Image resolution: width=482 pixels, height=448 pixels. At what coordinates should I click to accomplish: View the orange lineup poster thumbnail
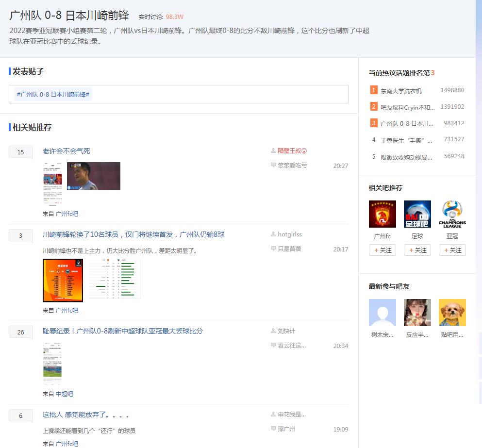63,280
